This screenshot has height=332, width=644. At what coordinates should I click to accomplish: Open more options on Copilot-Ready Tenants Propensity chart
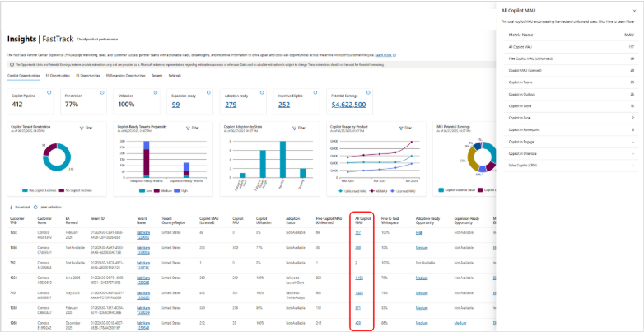pos(206,129)
